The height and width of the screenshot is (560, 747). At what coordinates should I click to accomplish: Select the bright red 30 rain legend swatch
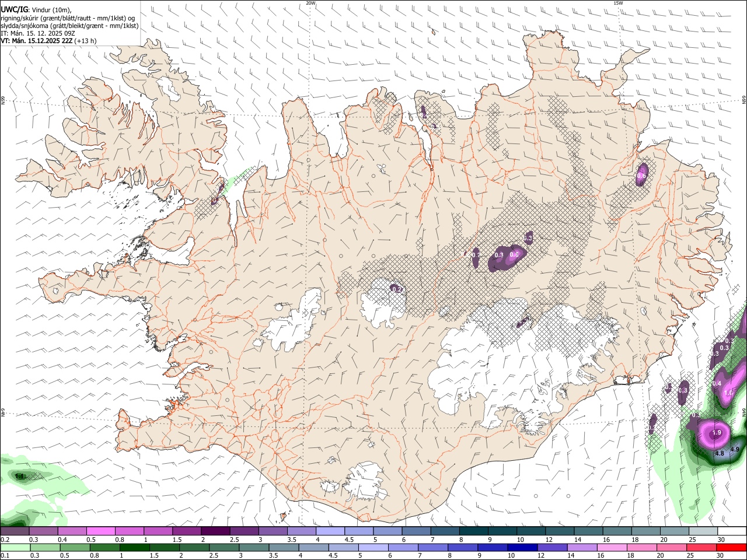point(732,547)
